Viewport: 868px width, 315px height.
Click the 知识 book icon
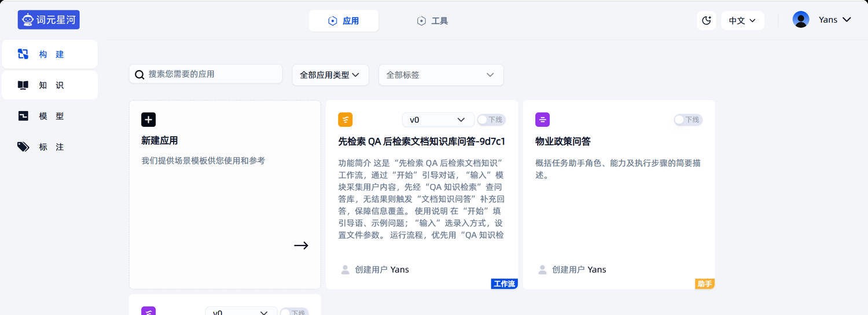(23, 85)
